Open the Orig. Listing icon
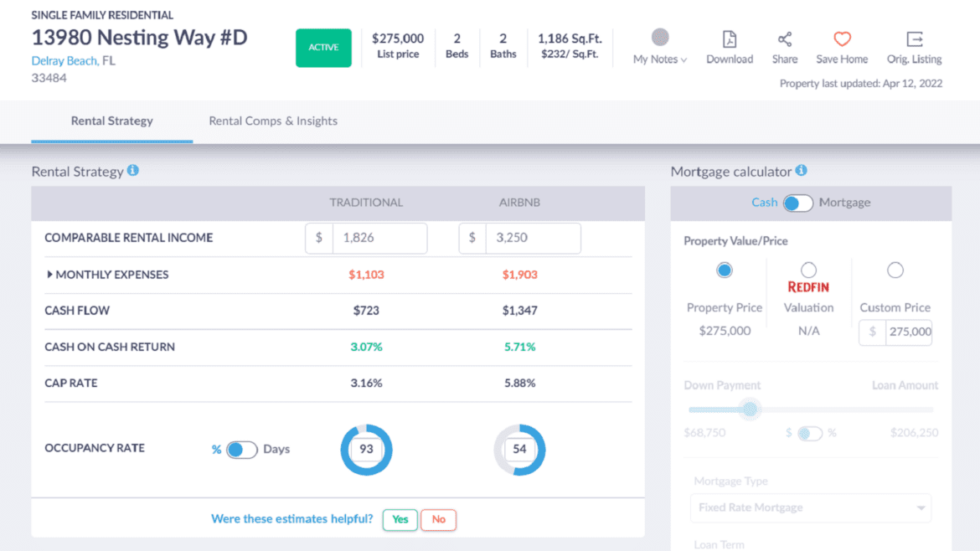This screenshot has width=980, height=551. [x=914, y=38]
